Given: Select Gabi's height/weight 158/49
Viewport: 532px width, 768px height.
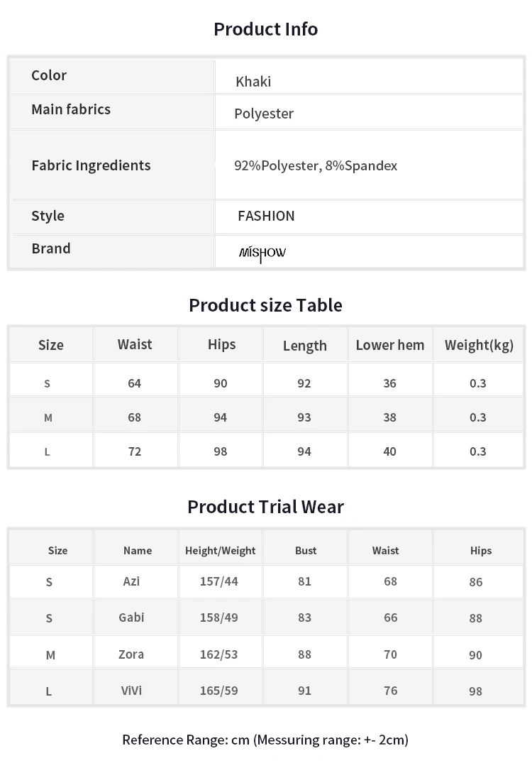Looking at the screenshot, I should (218, 617).
